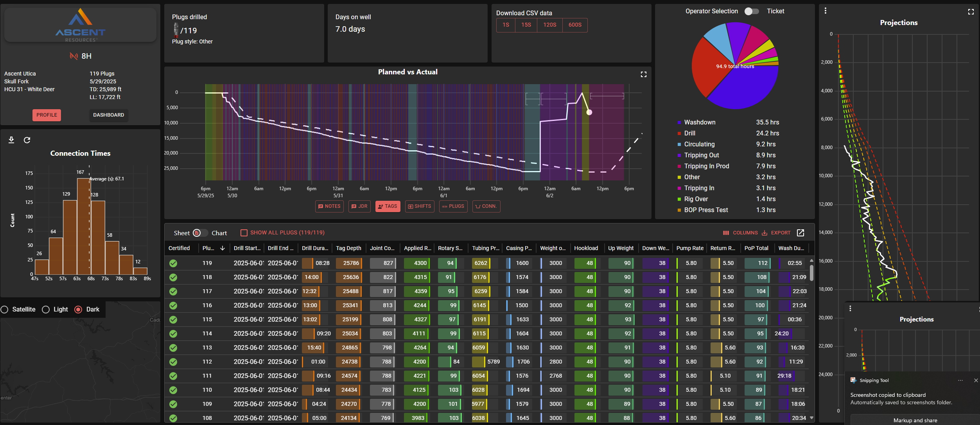The height and width of the screenshot is (425, 980).
Task: Open the NOTES overlay on Planned vs Actual chart
Action: (329, 206)
